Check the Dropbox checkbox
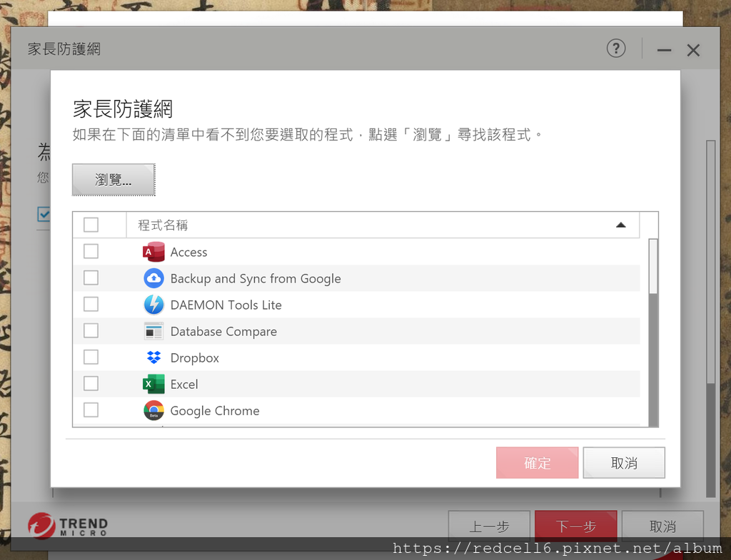Image resolution: width=731 pixels, height=560 pixels. (x=91, y=357)
